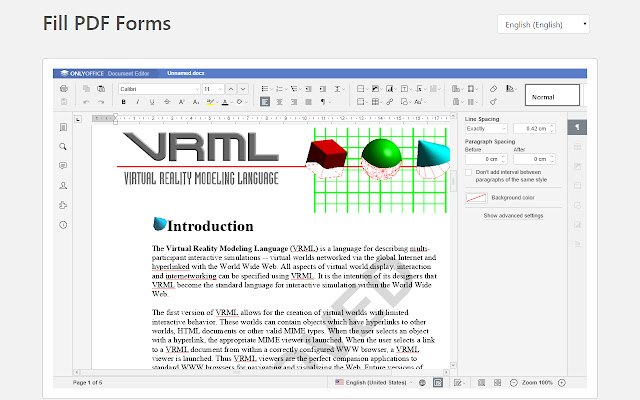Open paragraph settings tab in right sidebar

coord(577,127)
